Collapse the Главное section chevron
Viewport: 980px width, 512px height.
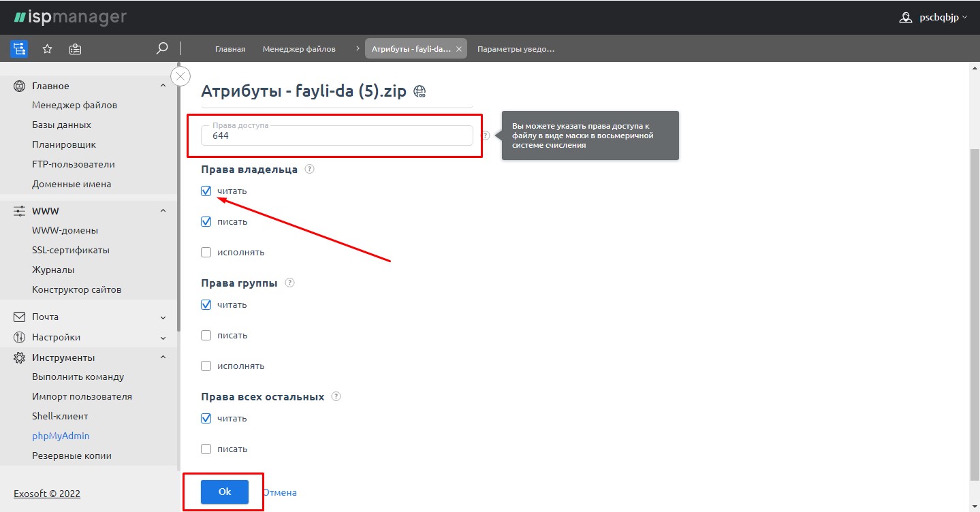tap(163, 86)
